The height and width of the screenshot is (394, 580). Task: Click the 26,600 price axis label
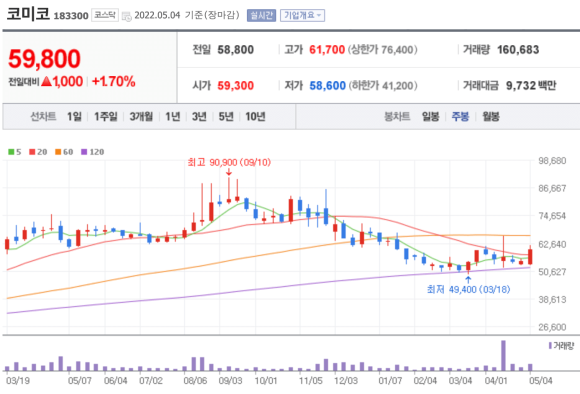point(552,327)
